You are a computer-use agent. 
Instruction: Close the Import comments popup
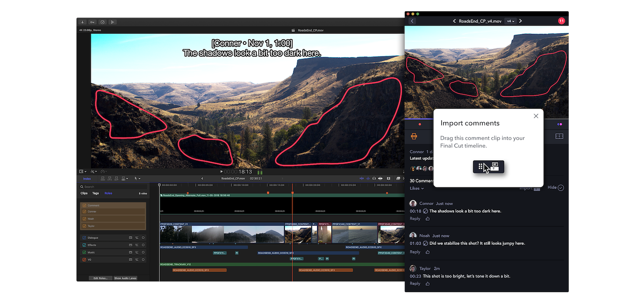click(x=536, y=116)
